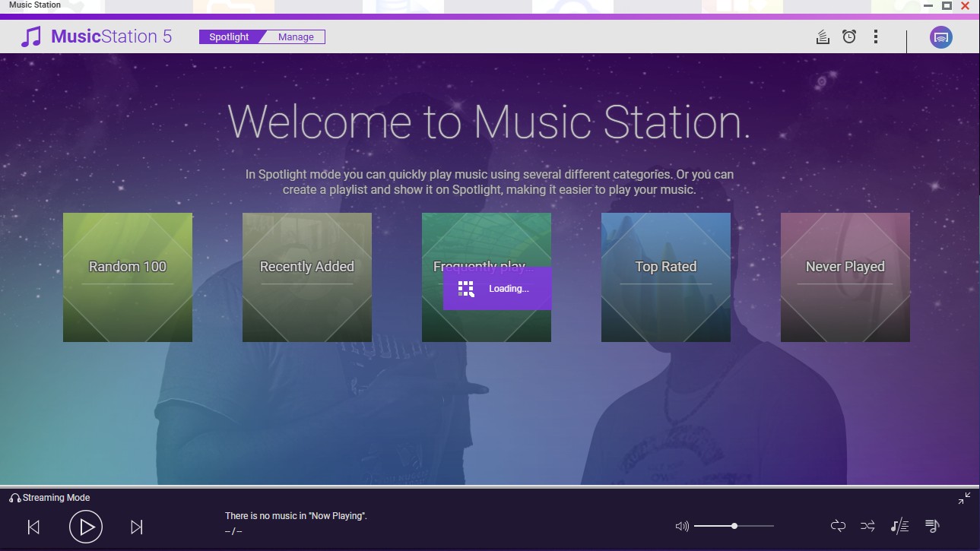This screenshot has width=980, height=551.
Task: Open the Never Played tile
Action: (x=845, y=277)
